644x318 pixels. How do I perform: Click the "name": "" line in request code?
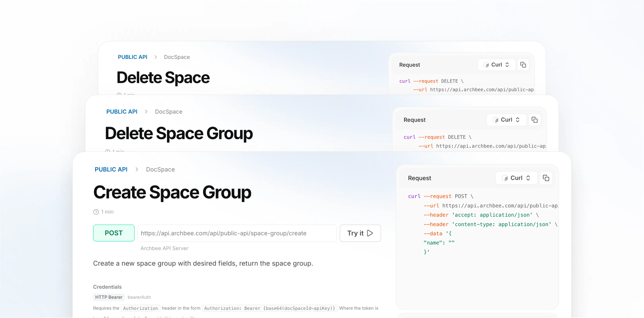click(439, 242)
